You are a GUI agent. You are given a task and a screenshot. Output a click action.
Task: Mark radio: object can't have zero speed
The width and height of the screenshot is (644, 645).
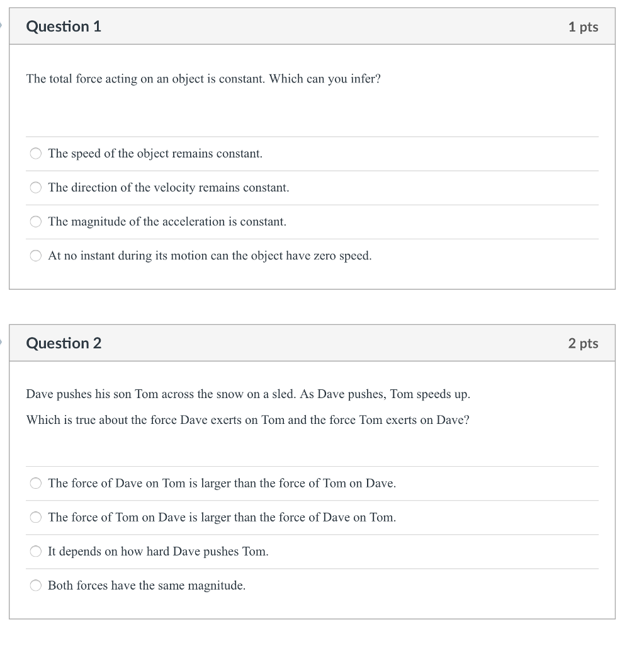pos(36,256)
